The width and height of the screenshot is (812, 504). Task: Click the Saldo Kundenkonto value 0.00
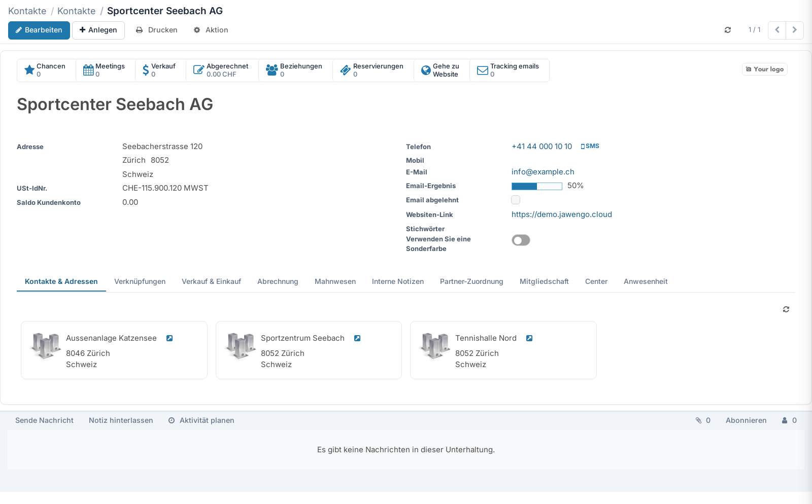pos(130,202)
